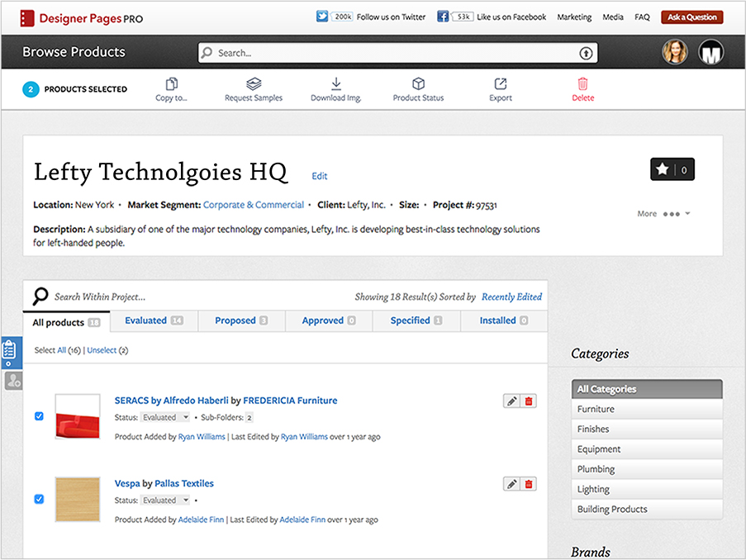Open the M company avatar
The image size is (746, 560).
(x=710, y=52)
